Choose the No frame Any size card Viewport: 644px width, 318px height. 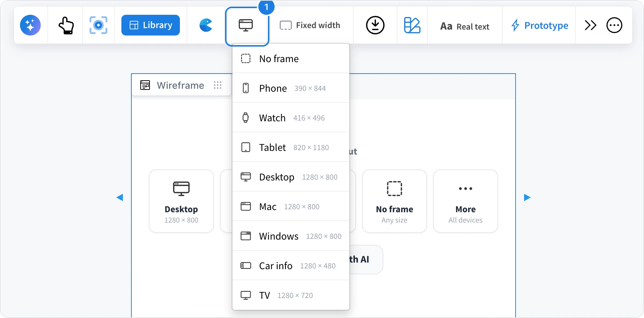[x=395, y=201]
